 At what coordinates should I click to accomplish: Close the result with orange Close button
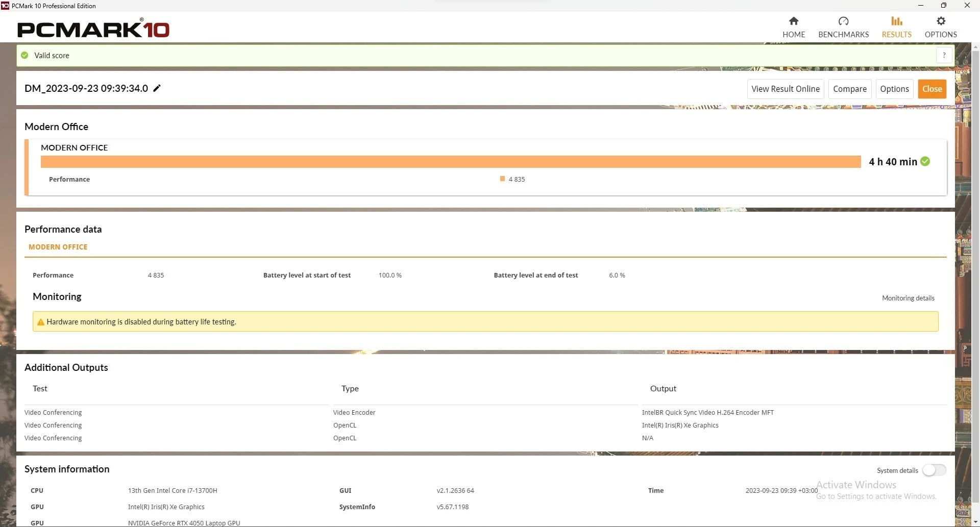click(932, 89)
